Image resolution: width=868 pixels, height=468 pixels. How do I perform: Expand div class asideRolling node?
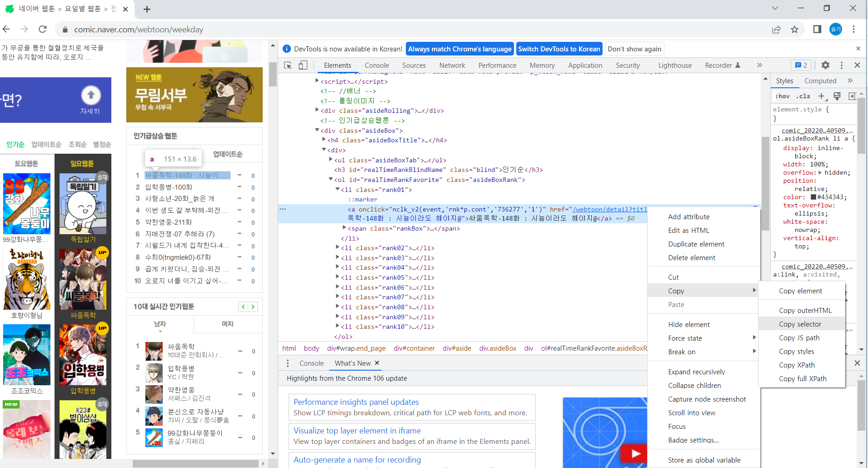317,110
